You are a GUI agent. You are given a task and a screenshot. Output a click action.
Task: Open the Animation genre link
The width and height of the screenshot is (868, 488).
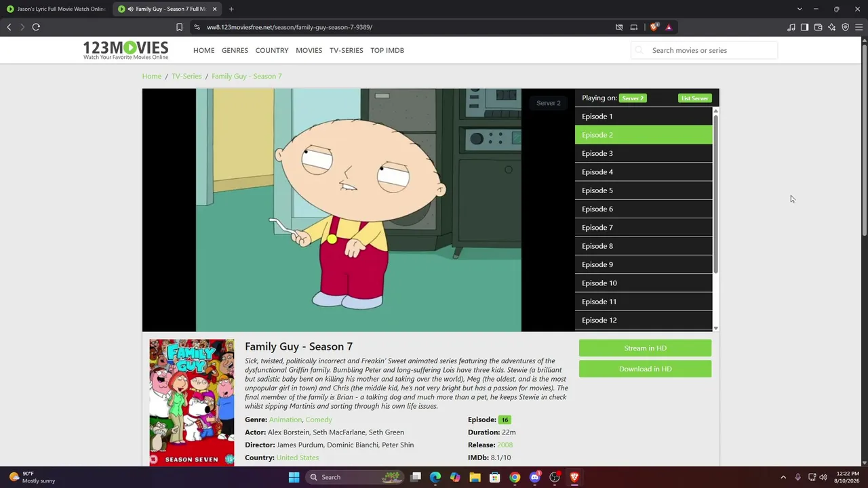point(285,420)
